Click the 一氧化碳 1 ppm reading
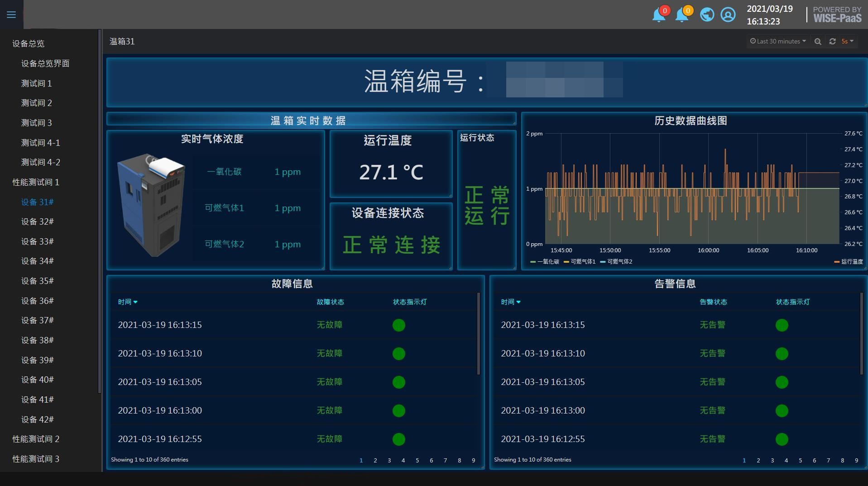 pos(288,172)
